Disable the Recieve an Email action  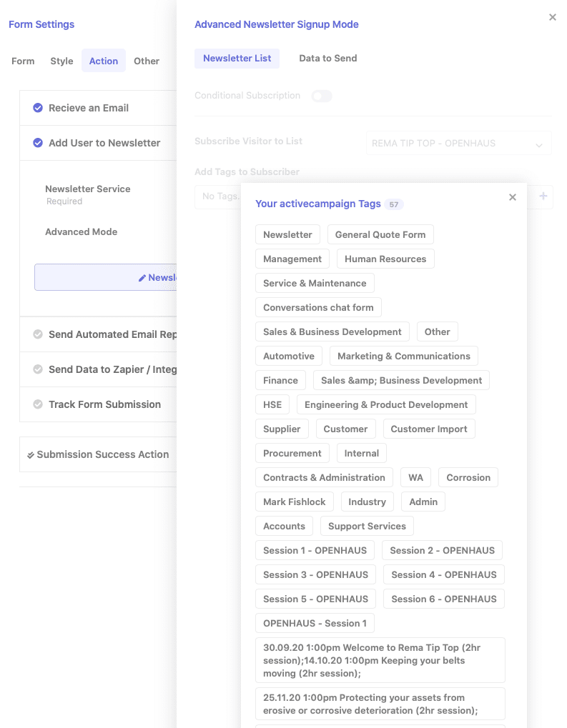tap(38, 108)
